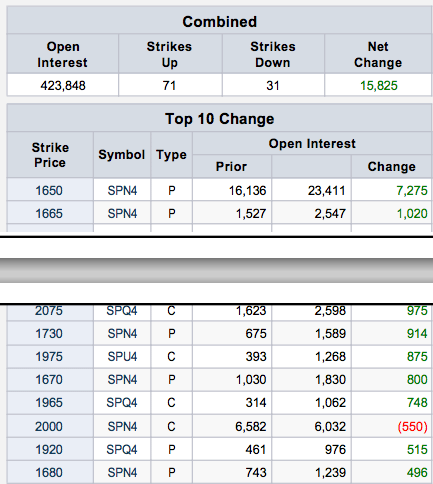Click the Strike Price column header
This screenshot has width=433, height=484.
pos(50,155)
